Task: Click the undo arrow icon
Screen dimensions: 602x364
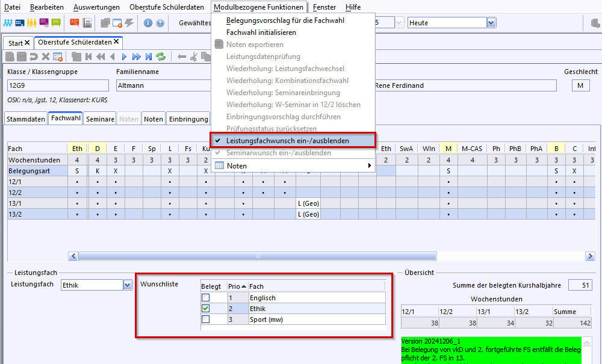Action: pyautogui.click(x=34, y=57)
